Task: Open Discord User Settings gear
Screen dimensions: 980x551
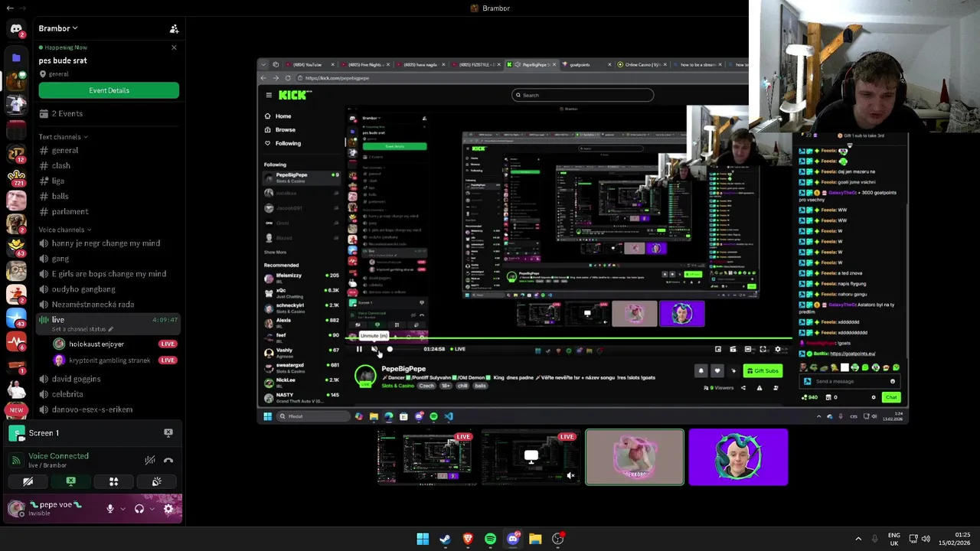Action: tap(168, 509)
